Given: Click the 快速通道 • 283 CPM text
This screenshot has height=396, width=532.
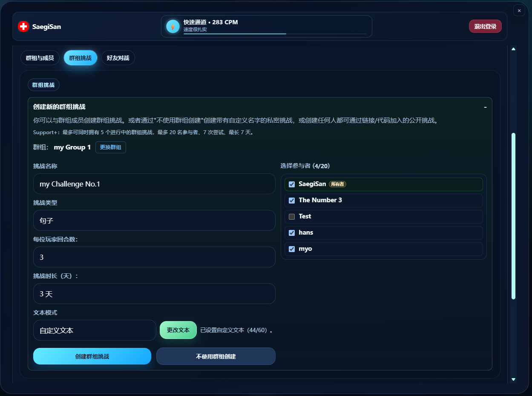Looking at the screenshot, I should 211,22.
